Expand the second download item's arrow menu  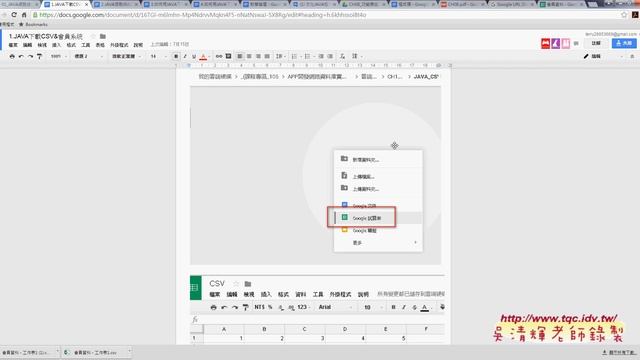[129, 351]
